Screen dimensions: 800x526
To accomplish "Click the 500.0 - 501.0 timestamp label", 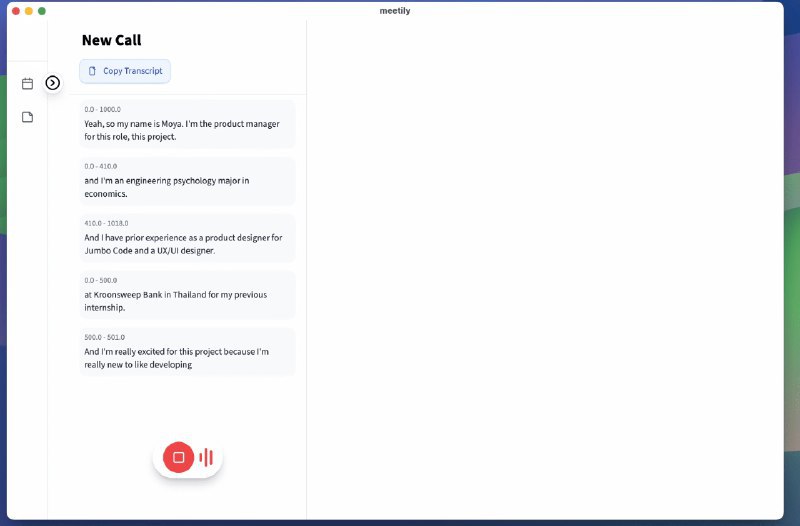I will (104, 337).
